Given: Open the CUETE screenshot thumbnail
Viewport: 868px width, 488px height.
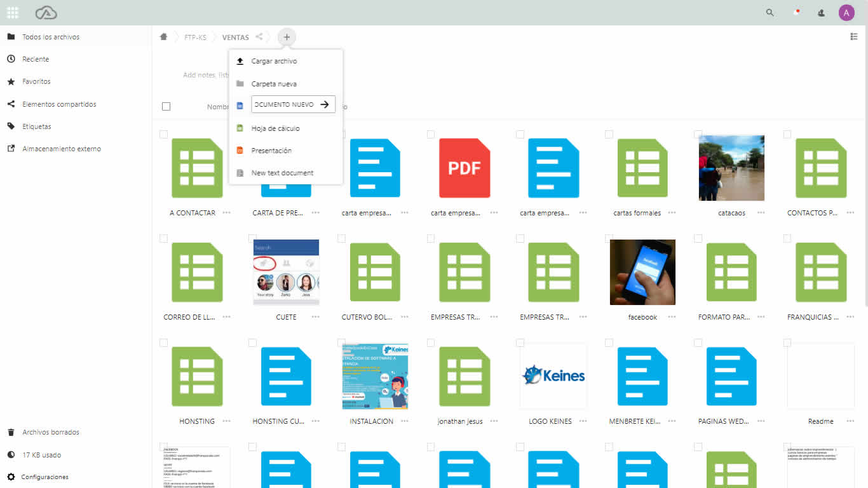Looking at the screenshot, I should click(x=287, y=272).
